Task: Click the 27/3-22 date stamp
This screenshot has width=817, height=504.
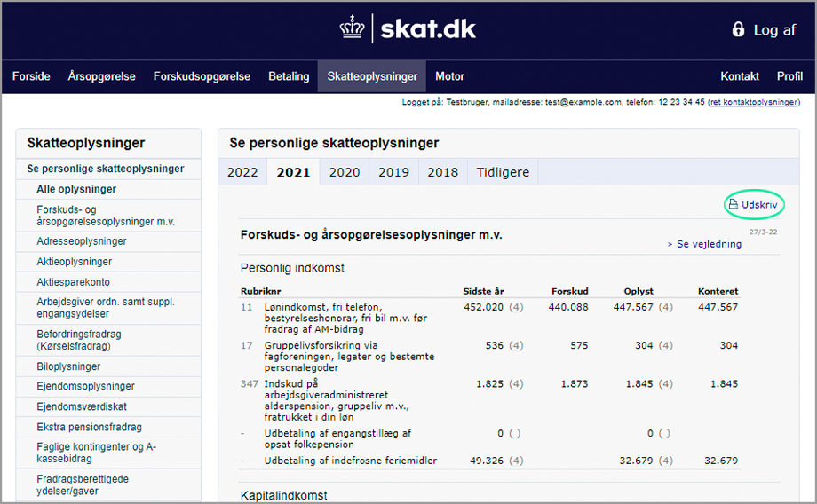Action: coord(764,232)
